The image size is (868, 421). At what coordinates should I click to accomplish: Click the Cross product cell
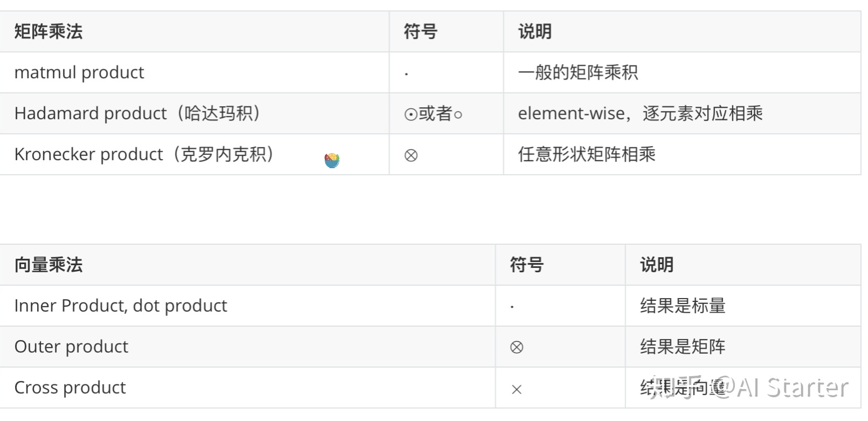247,388
